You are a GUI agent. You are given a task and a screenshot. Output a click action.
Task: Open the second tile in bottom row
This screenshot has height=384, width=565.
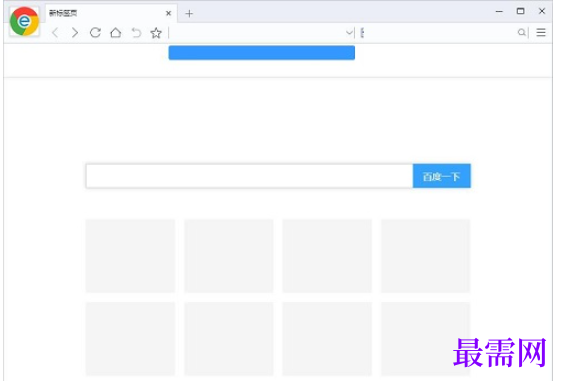[x=229, y=339]
